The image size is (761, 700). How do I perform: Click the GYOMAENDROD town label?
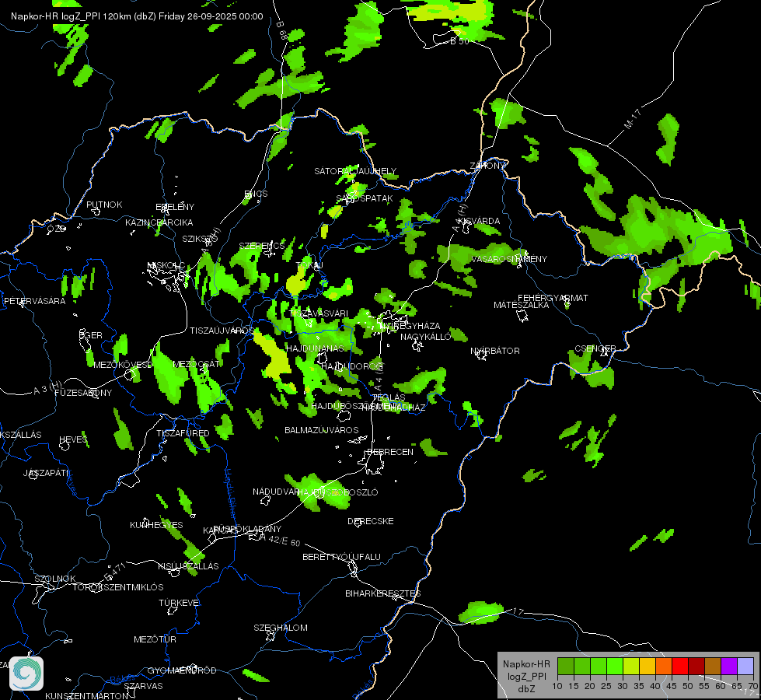pyautogui.click(x=182, y=670)
